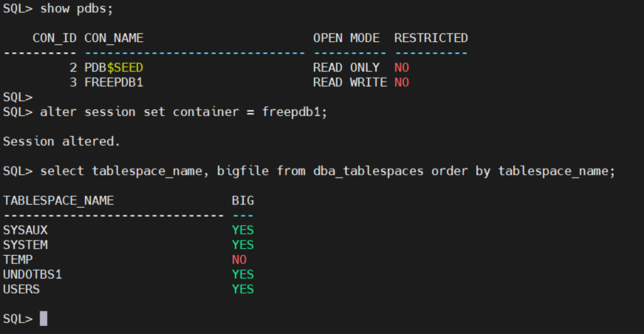This screenshot has height=334, width=644.
Task: Click the OPEN MODE column header
Action: (346, 38)
